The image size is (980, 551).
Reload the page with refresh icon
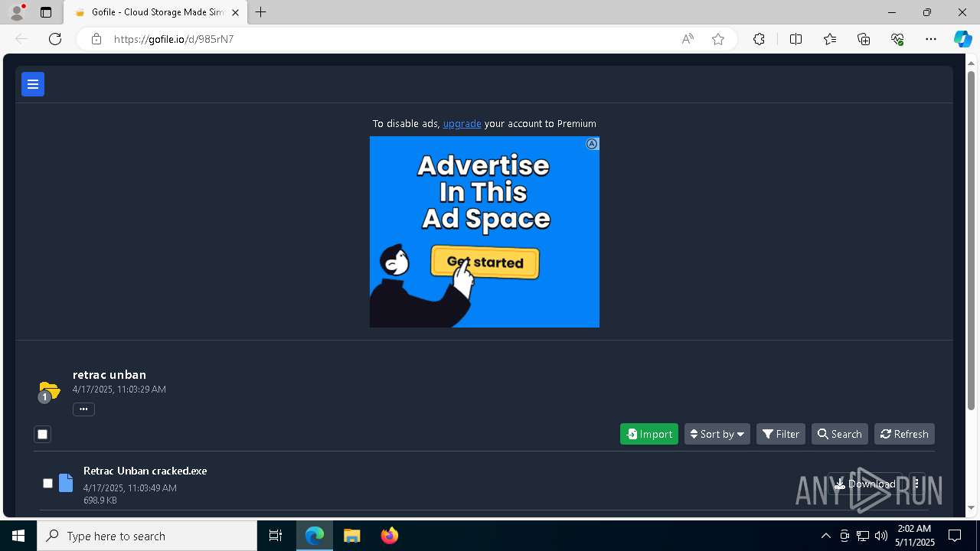55,39
